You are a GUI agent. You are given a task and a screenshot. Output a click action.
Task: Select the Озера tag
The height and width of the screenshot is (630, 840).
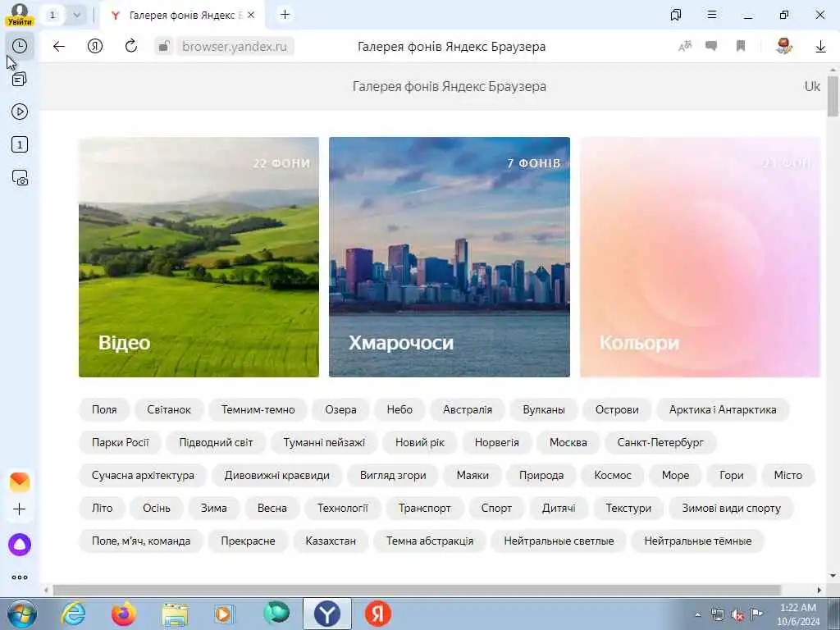[340, 410]
